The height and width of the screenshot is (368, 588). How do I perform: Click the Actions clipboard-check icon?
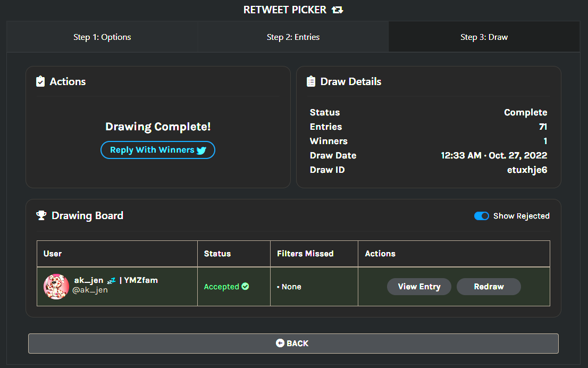tap(40, 81)
